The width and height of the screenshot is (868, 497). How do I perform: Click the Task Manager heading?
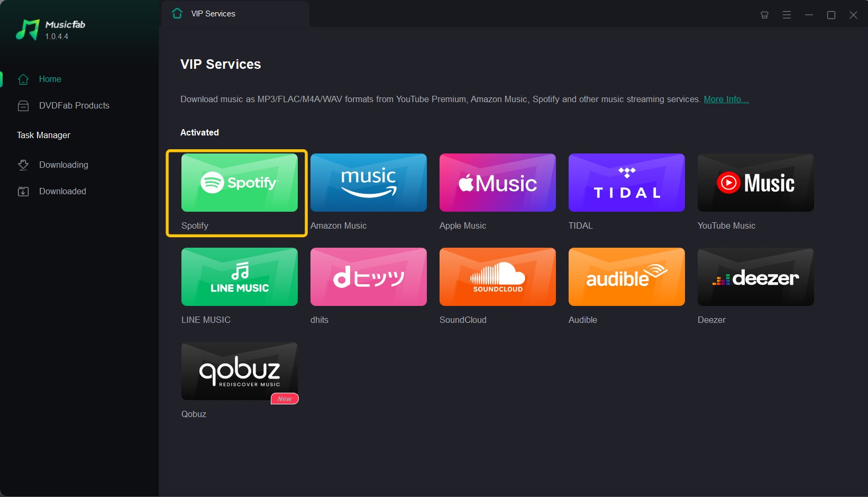coord(43,135)
